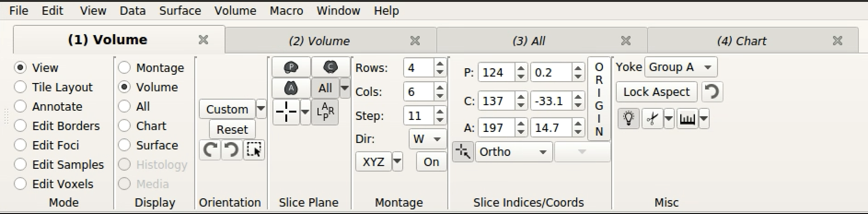Viewport: 868px width, 214px height.
Task: Open the Edit menu
Action: [x=52, y=11]
